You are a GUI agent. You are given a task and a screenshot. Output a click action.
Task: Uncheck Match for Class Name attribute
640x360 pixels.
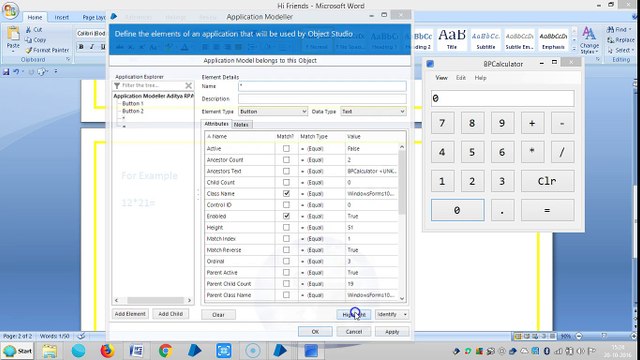(x=286, y=193)
